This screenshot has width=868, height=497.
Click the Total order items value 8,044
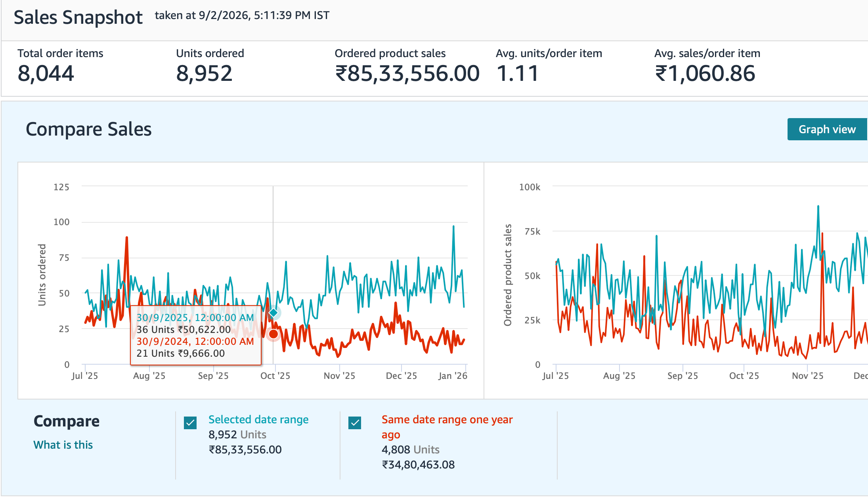[x=46, y=74]
